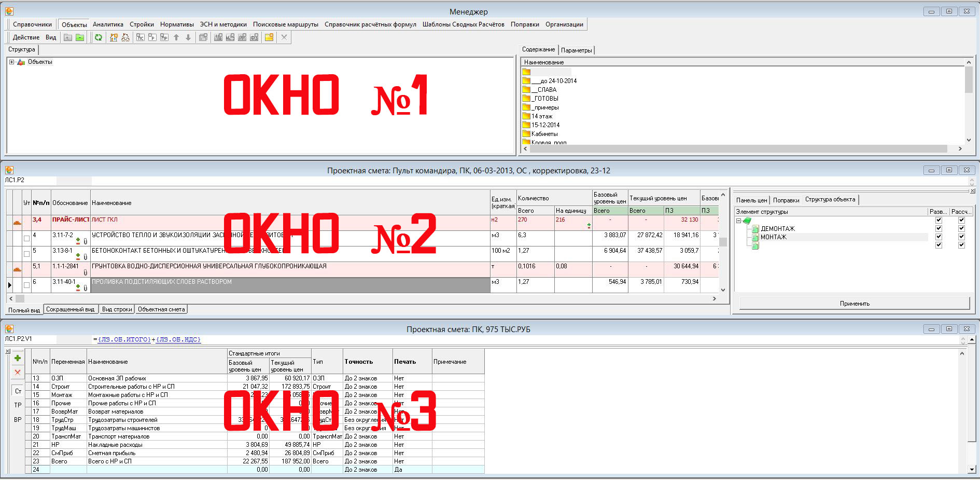The image size is (980, 480).
Task: Click the ФЗ icon in toolbar
Action: [254, 37]
